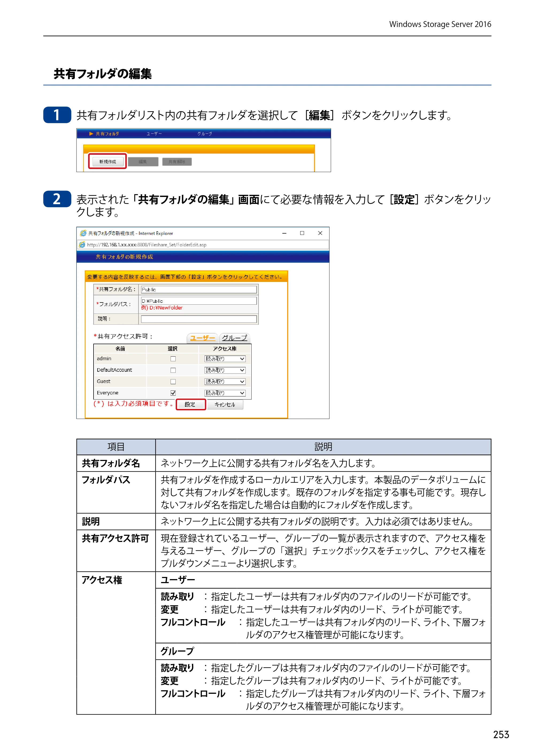Uncheck the Everyone selection checkbox
The width and height of the screenshot is (535, 756).
point(173,393)
